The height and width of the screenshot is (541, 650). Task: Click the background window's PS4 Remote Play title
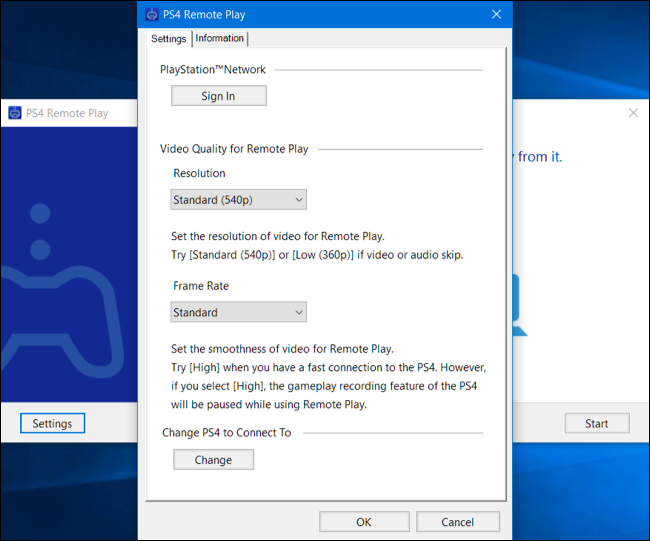click(x=68, y=113)
